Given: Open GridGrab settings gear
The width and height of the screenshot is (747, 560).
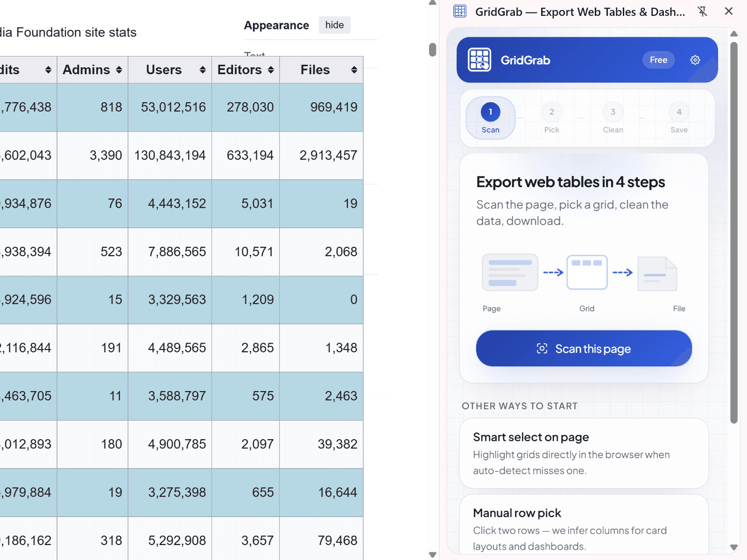Looking at the screenshot, I should pyautogui.click(x=695, y=60).
